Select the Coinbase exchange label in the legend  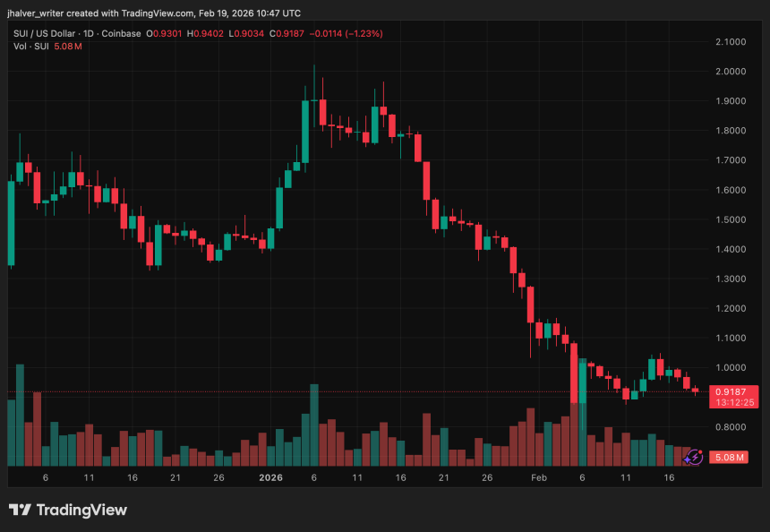pyautogui.click(x=119, y=33)
